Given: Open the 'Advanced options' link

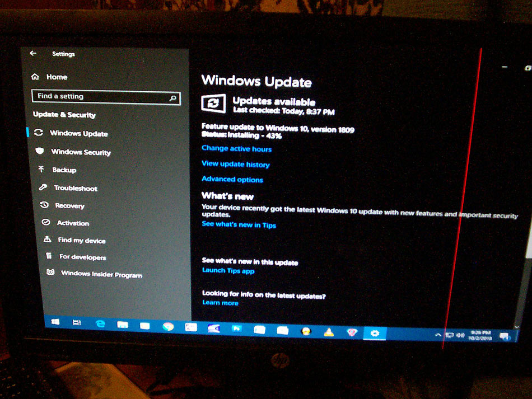Looking at the screenshot, I should 232,179.
